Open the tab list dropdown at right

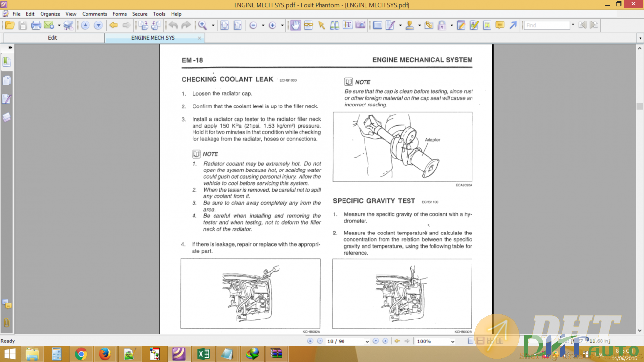tap(640, 38)
